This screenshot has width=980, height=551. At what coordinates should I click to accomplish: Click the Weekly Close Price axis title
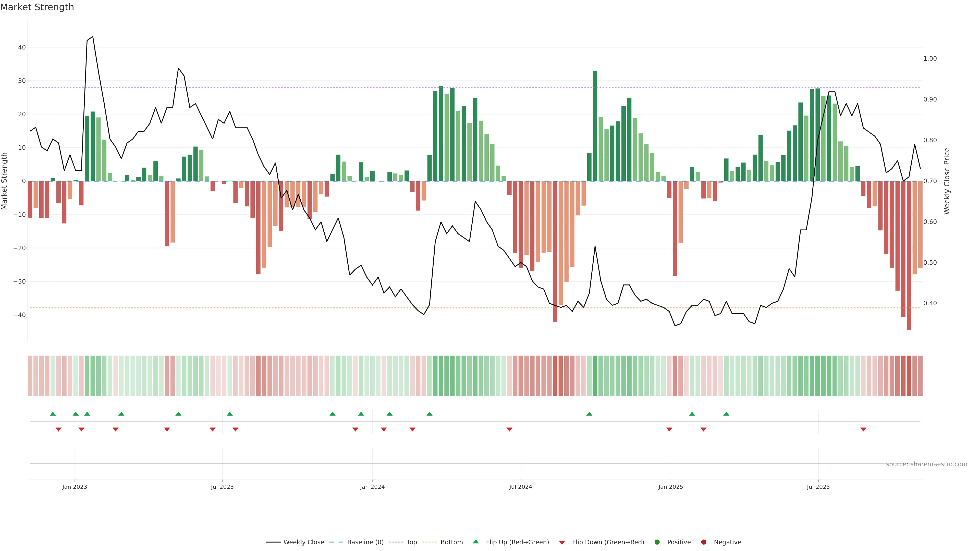(947, 181)
